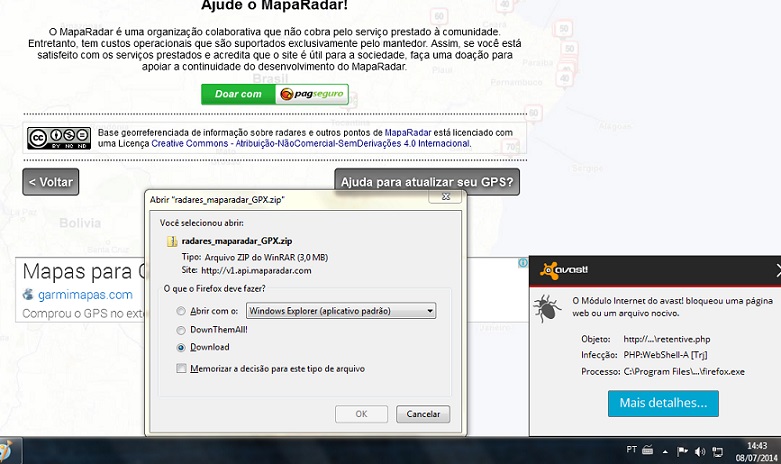
Task: Click the AdChoices info icon on ad
Action: [x=522, y=263]
